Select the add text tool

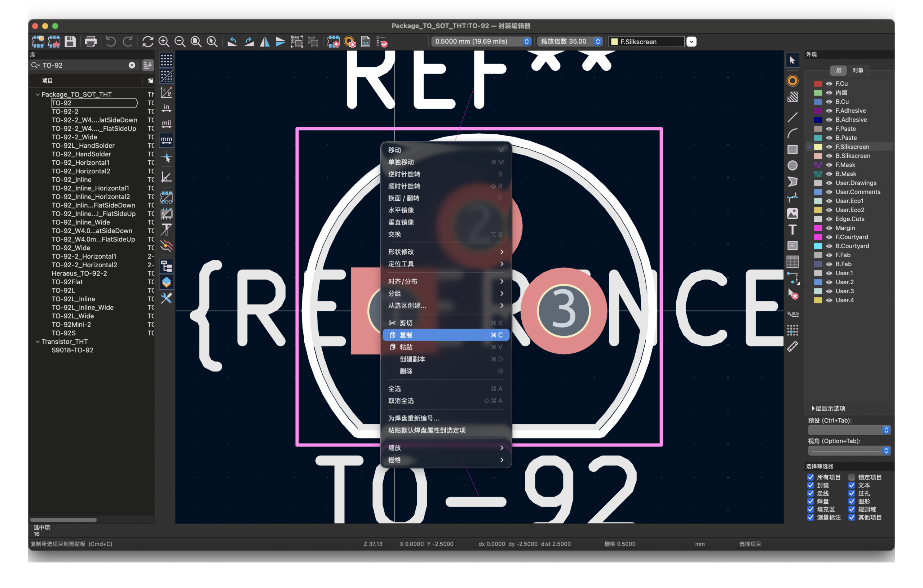792,230
